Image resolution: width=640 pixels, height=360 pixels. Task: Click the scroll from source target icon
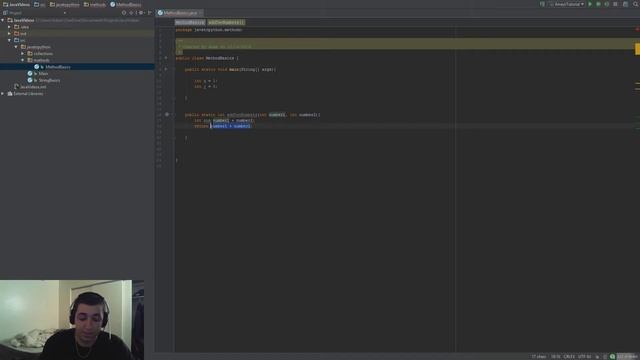click(124, 13)
